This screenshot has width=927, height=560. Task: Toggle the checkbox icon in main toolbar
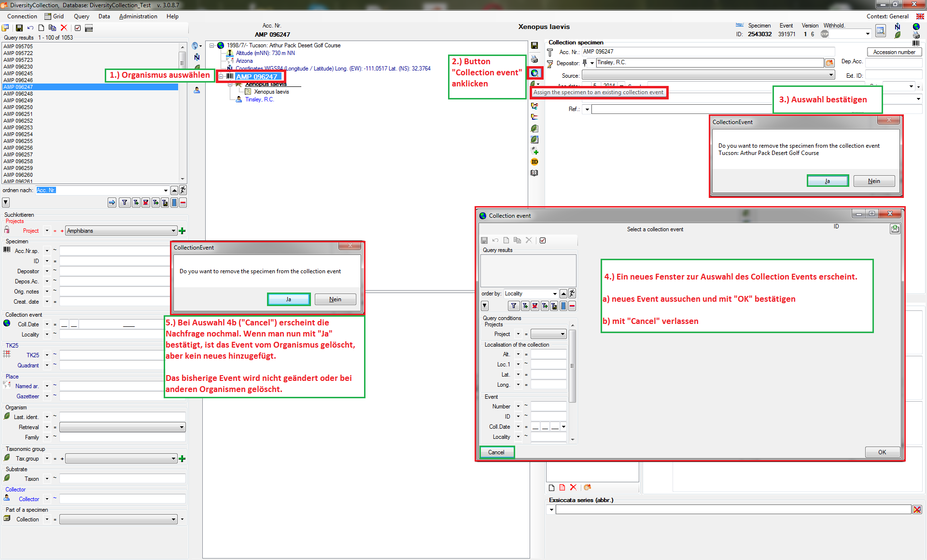click(x=78, y=28)
